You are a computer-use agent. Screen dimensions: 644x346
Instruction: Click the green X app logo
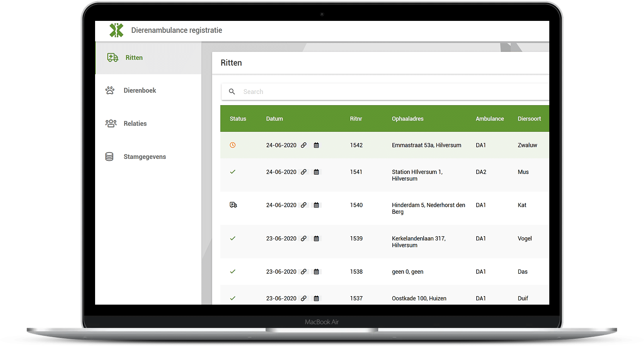point(116,30)
